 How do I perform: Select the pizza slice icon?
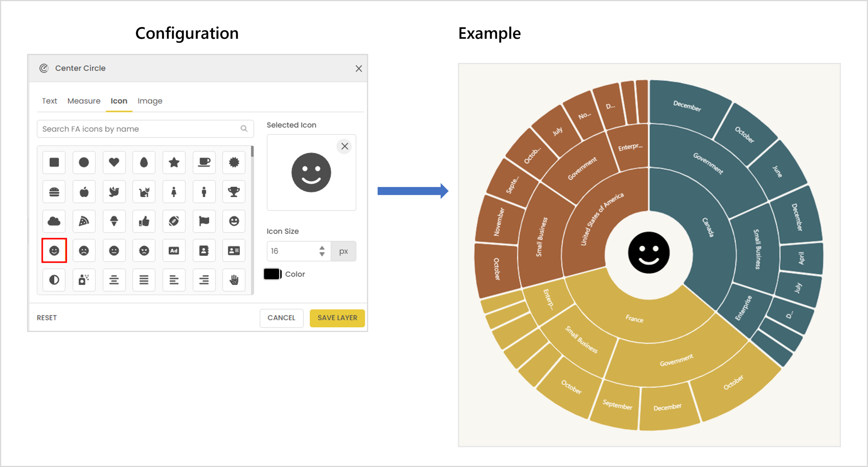click(x=84, y=221)
